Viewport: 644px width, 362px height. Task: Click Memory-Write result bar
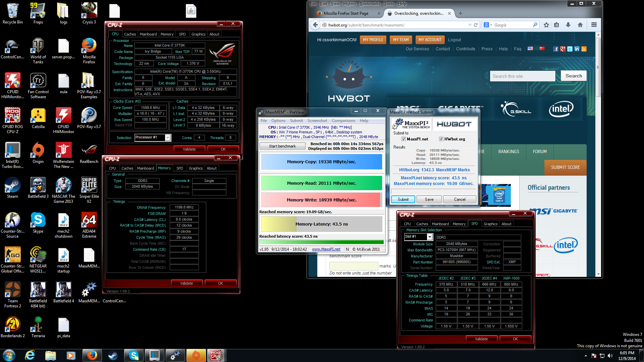321,200
